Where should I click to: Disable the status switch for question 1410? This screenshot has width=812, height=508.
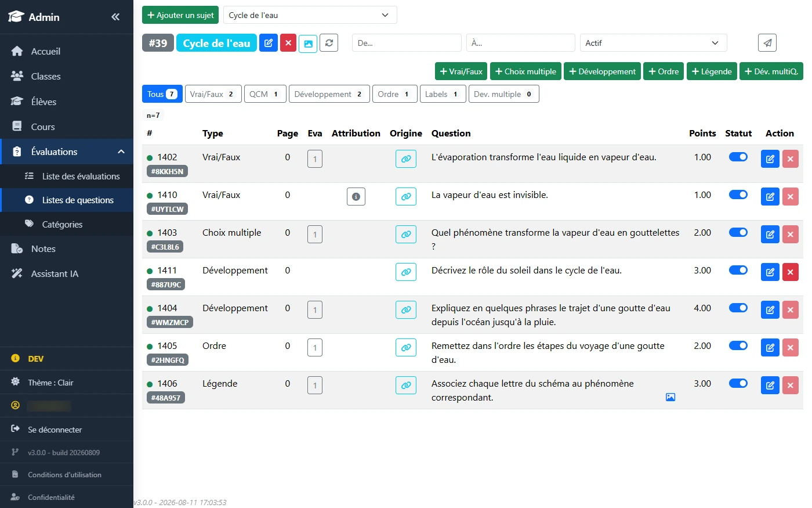coord(738,194)
